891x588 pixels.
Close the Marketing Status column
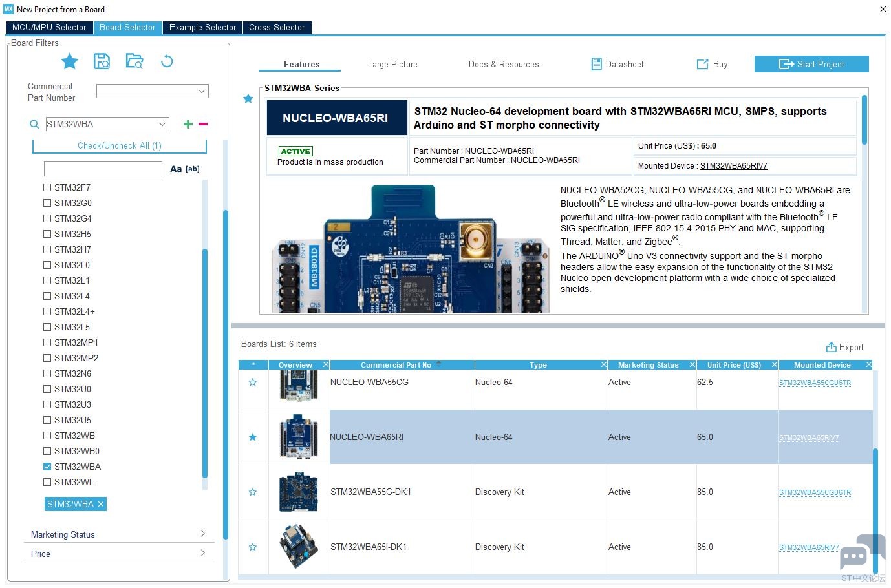click(692, 365)
